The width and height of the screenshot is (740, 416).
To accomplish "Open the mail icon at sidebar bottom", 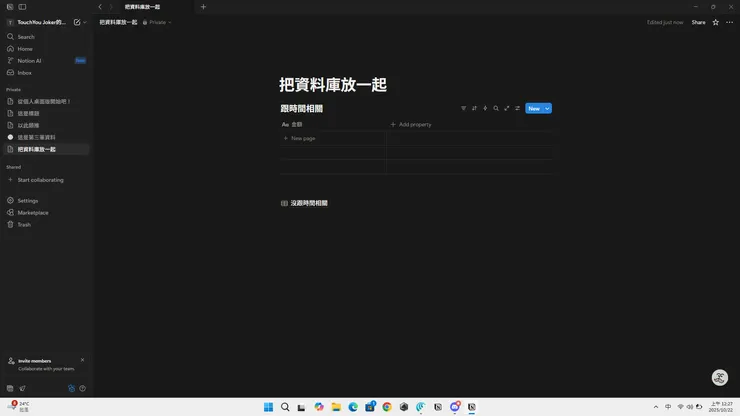I will 22,388.
